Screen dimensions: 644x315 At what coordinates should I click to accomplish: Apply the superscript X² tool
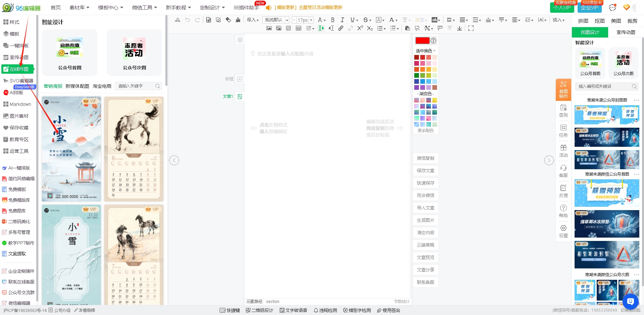pos(360,28)
